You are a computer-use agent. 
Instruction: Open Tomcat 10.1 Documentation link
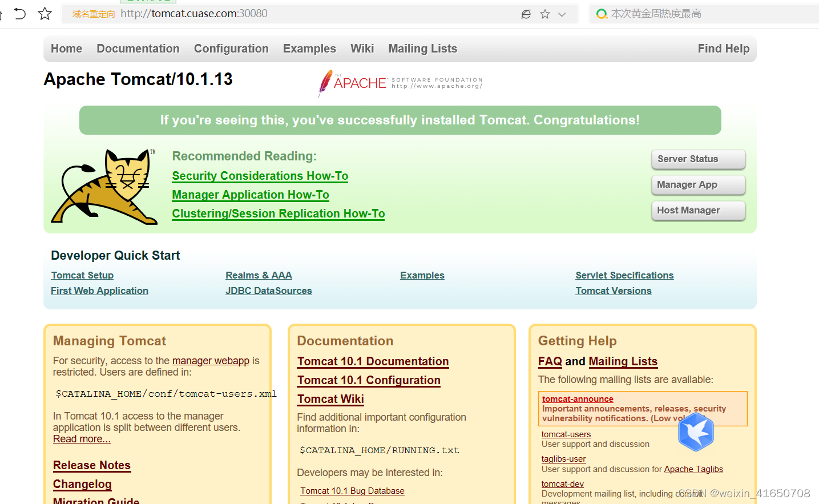tap(373, 362)
